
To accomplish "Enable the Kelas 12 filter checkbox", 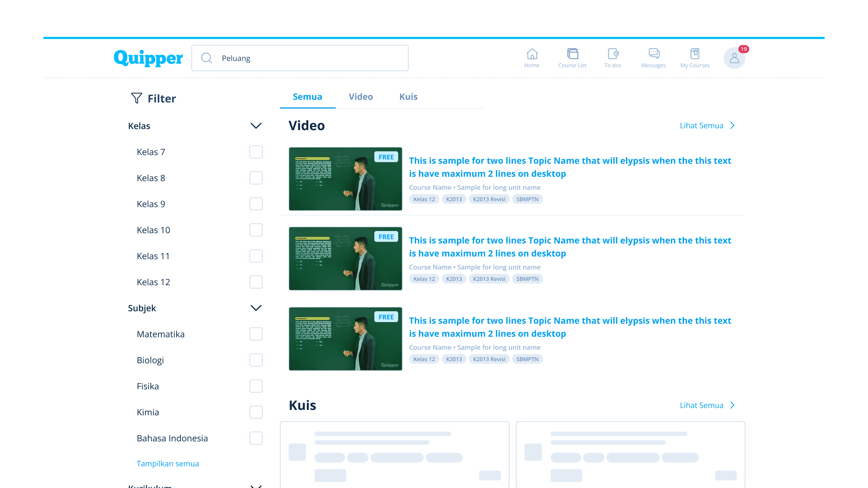I will point(256,282).
